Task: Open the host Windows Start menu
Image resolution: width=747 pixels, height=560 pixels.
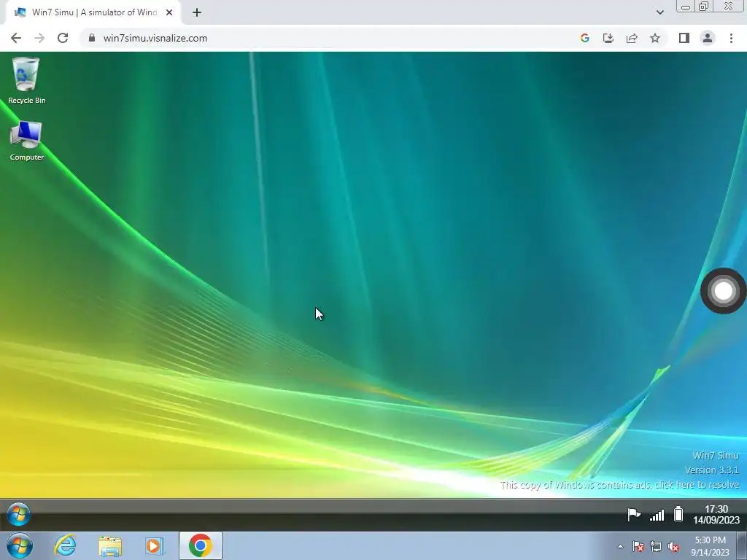Action: point(20,545)
